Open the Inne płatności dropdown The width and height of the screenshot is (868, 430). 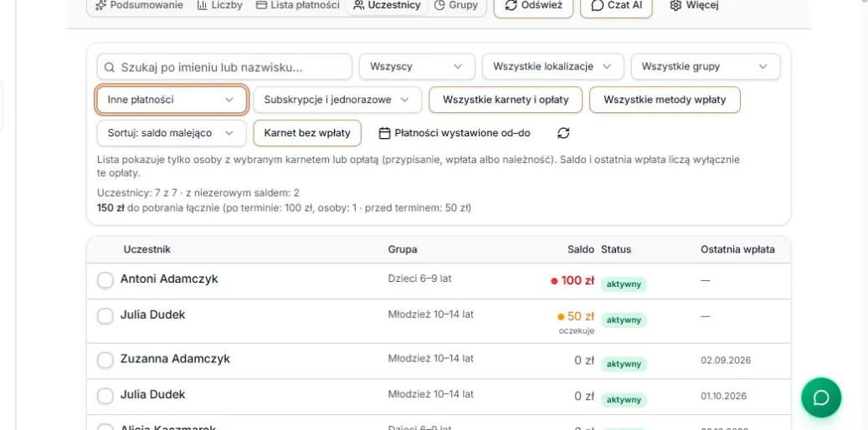[x=172, y=100]
